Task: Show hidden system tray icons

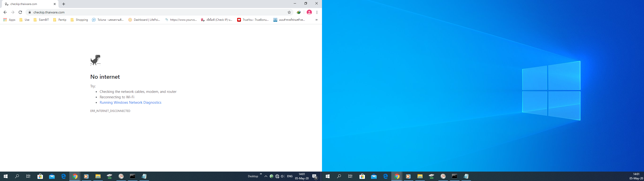Action: [x=266, y=176]
